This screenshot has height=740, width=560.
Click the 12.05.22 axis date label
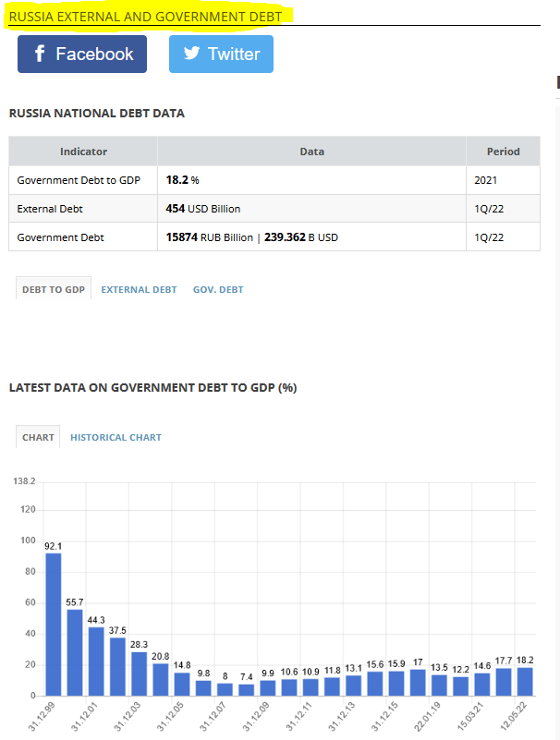click(514, 716)
